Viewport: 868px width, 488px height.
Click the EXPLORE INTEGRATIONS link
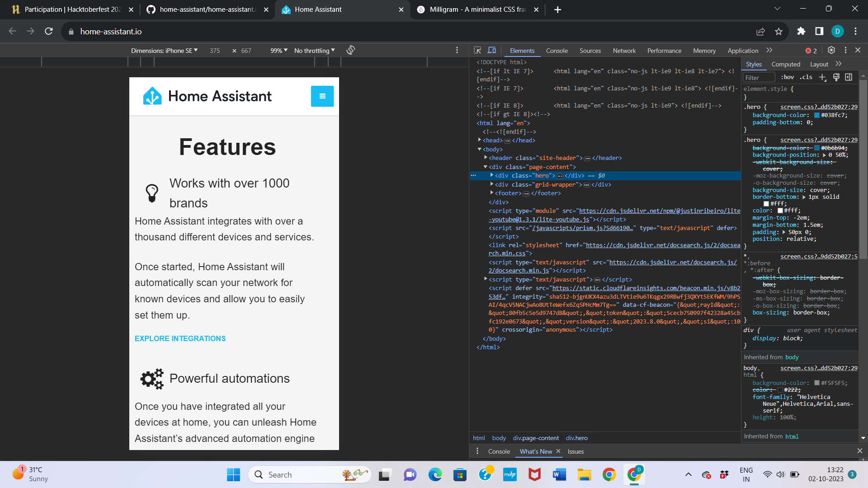pyautogui.click(x=180, y=338)
